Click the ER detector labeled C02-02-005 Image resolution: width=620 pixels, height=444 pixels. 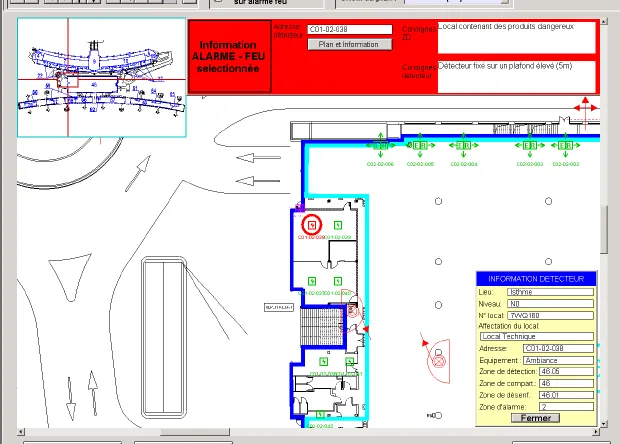pyautogui.click(x=420, y=145)
